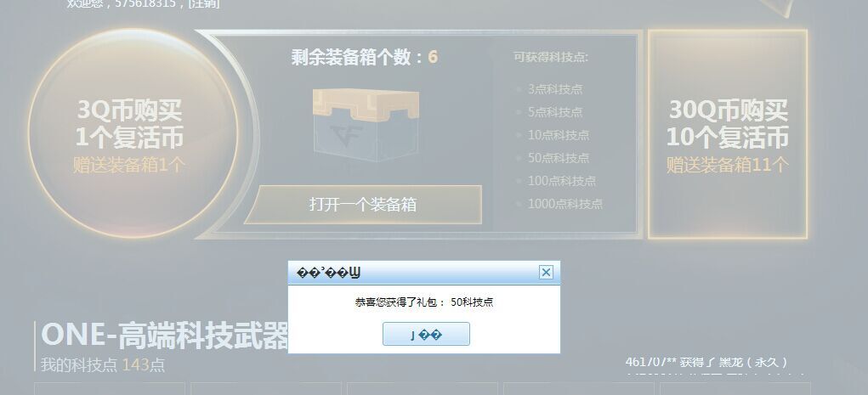Image resolution: width=868 pixels, height=395 pixels.
Task: Click the 可获得科技点 list heading
Action: click(x=551, y=57)
